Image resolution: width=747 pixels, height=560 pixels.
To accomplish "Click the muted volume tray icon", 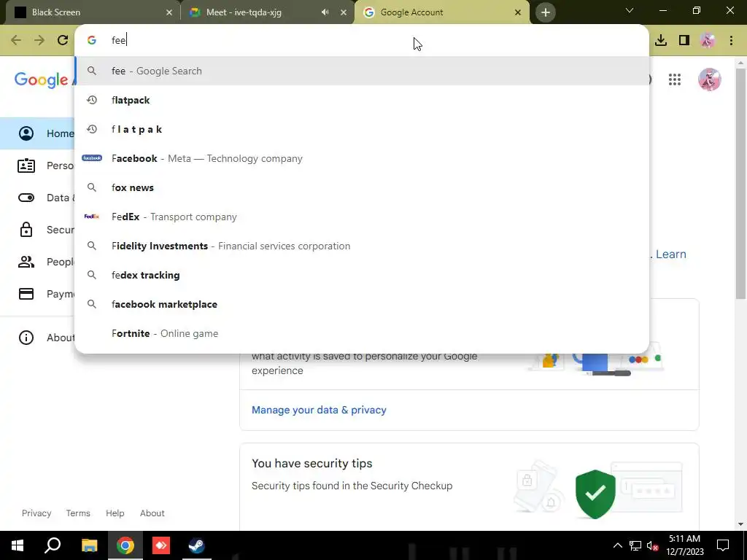I will (652, 545).
